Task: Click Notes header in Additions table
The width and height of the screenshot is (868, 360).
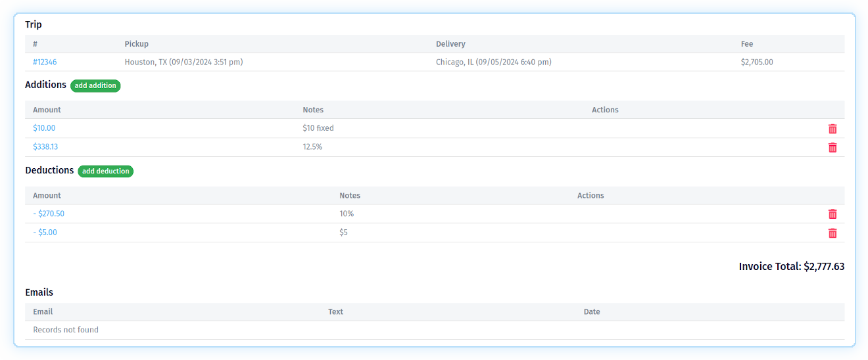Action: (x=313, y=110)
